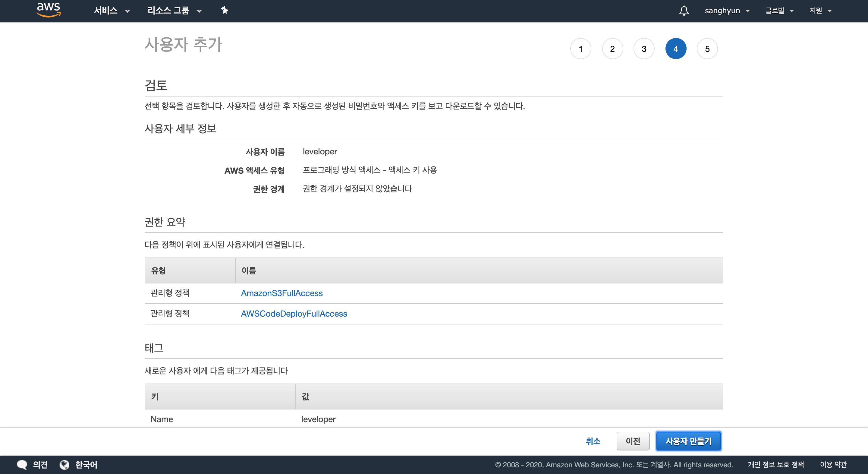This screenshot has height=474, width=868.
Task: Open the AmazonS3FullAccess policy link
Action: (282, 293)
